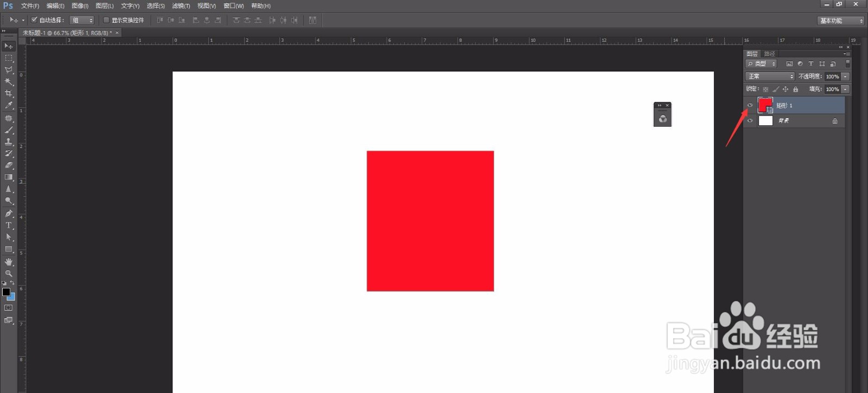Open the 正常 blend mode dropdown
This screenshot has height=393, width=868.
point(770,76)
